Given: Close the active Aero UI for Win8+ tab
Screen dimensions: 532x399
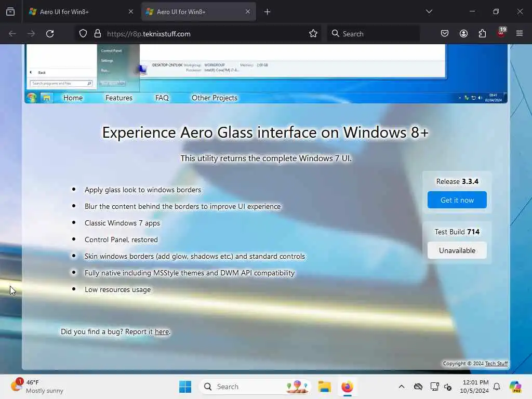Looking at the screenshot, I should coord(248,11).
